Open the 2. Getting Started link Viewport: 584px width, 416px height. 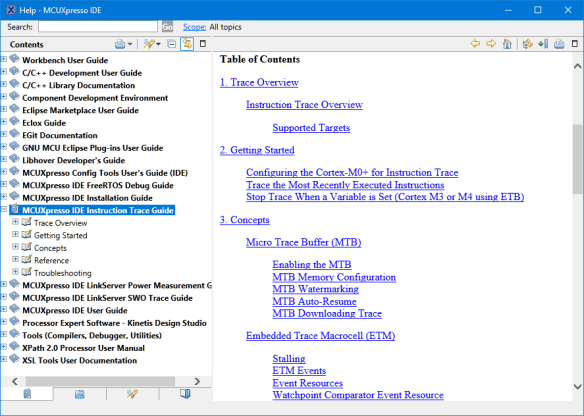click(x=257, y=150)
